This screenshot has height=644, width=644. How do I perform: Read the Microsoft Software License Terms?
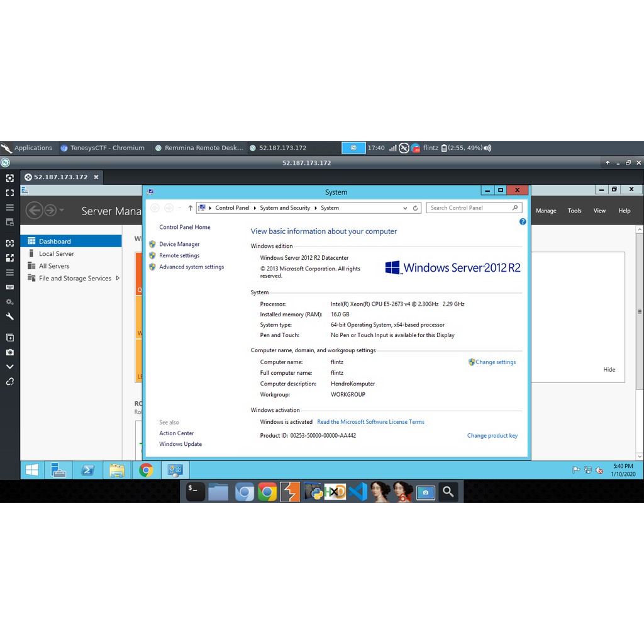(x=370, y=422)
